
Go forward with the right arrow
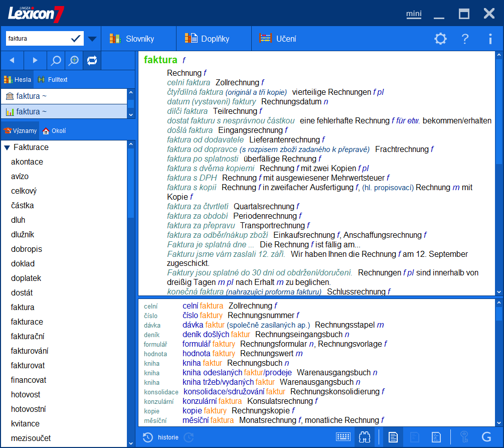pyautogui.click(x=35, y=60)
